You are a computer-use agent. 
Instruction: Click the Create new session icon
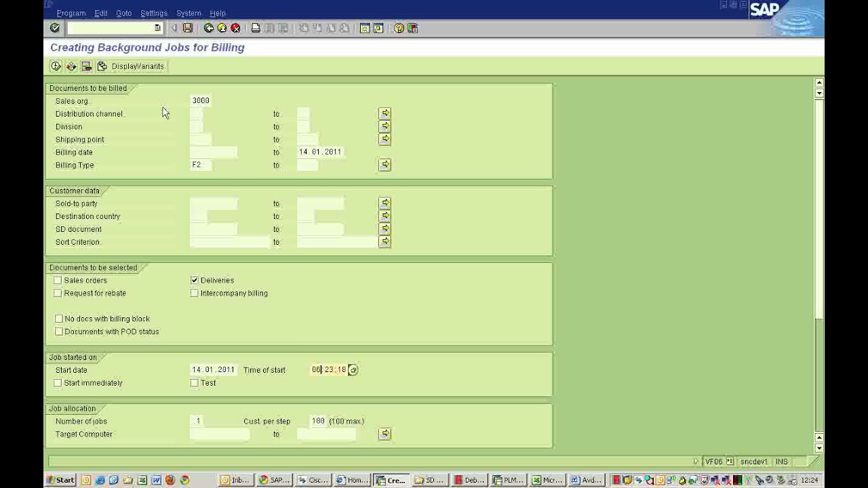pyautogui.click(x=365, y=28)
